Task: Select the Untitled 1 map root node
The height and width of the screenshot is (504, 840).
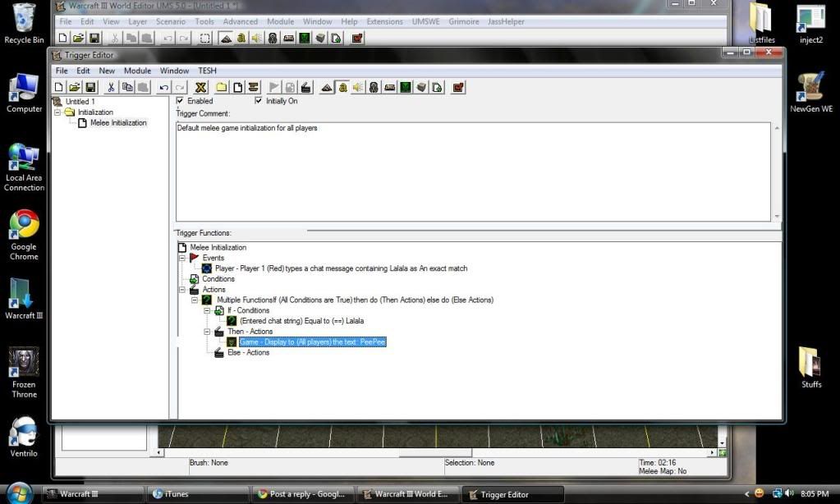Action: point(80,101)
